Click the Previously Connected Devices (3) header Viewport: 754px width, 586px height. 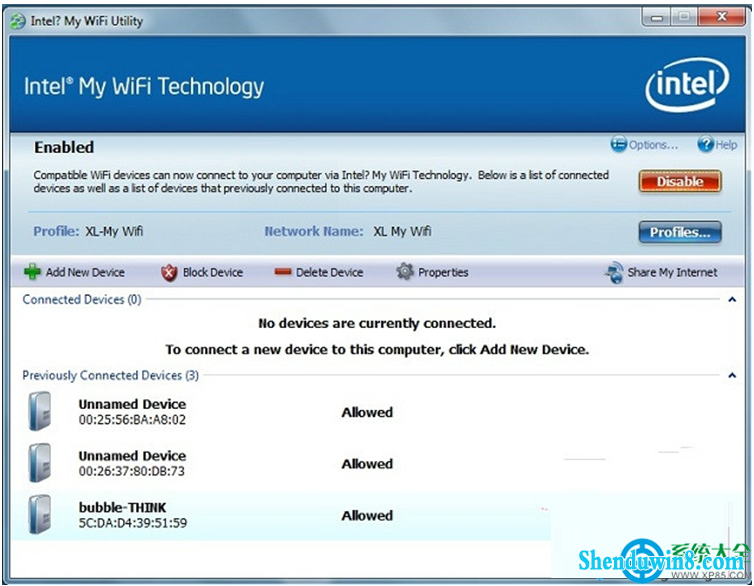tap(111, 375)
